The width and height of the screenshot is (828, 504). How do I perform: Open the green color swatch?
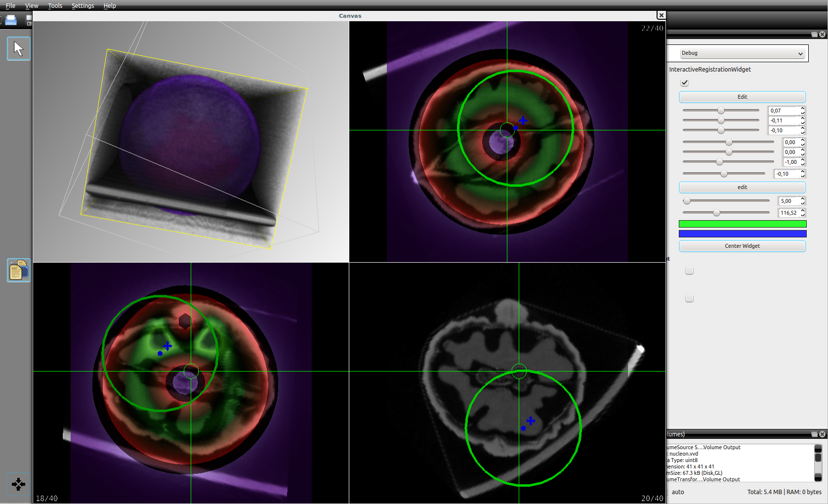click(742, 224)
